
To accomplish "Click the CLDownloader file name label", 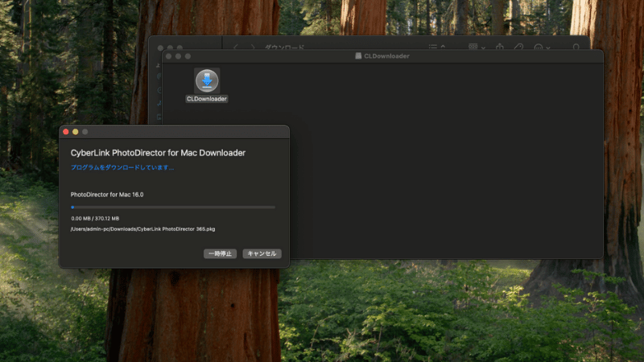I will pos(207,99).
